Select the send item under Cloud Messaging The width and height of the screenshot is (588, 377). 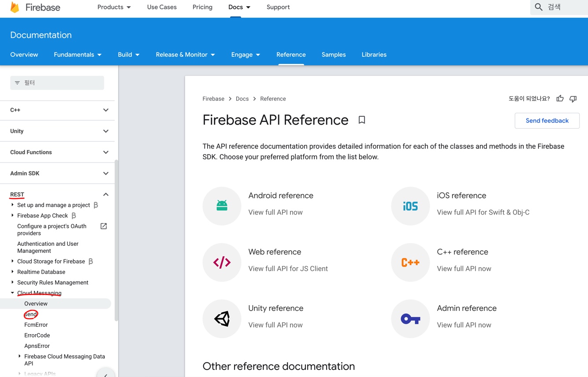click(30, 314)
